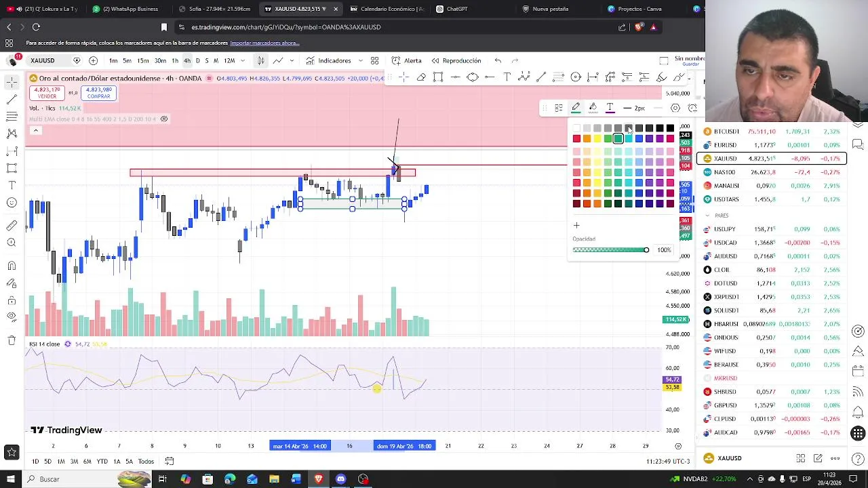Select the trend line tool in left sidebar

(x=12, y=99)
